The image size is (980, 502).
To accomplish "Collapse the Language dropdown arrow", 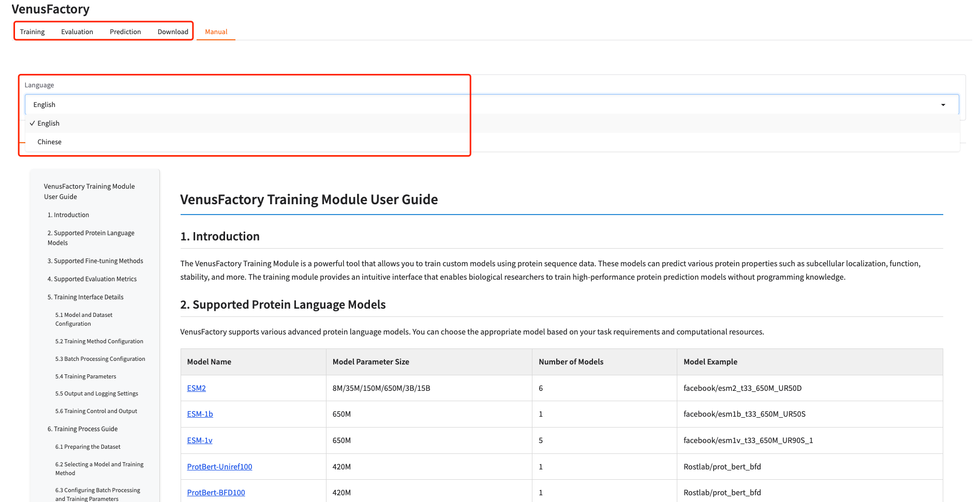I will point(943,104).
